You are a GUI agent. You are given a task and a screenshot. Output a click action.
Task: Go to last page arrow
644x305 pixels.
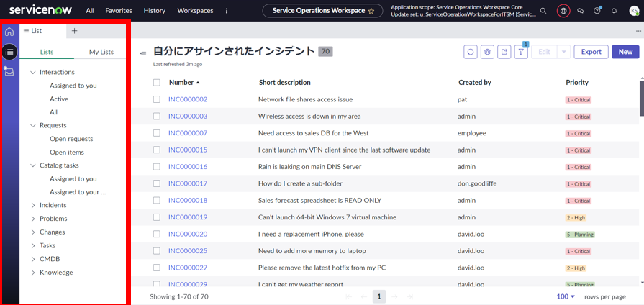point(409,297)
